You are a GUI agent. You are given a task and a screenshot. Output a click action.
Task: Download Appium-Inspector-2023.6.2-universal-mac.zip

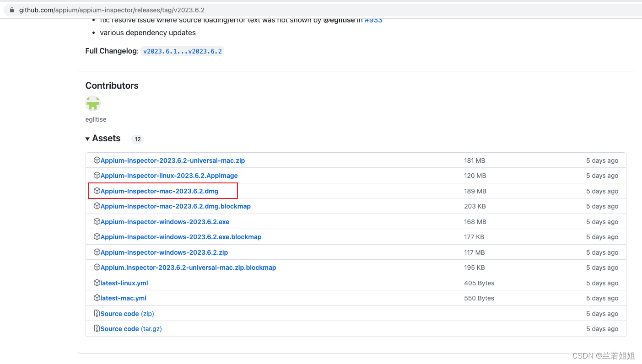(173, 161)
